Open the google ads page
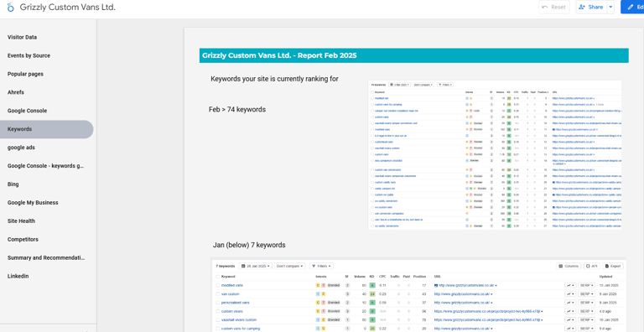The image size is (644, 332). coord(21,148)
